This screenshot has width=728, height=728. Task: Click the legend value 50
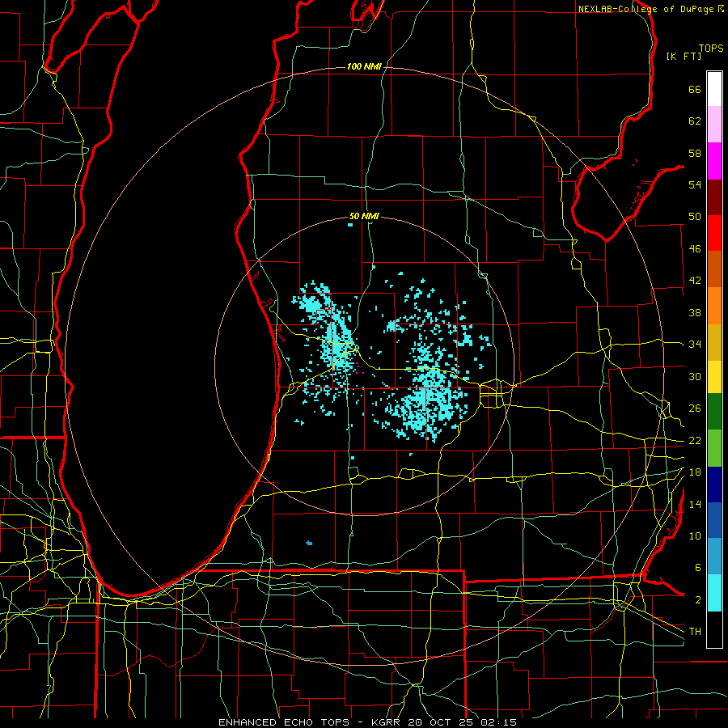tap(695, 217)
